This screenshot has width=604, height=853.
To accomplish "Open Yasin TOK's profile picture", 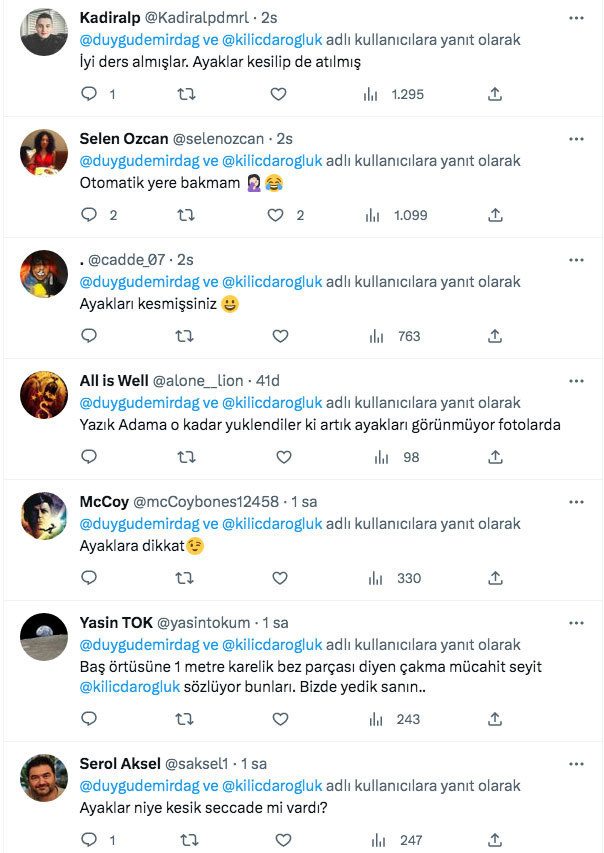I will [x=43, y=638].
